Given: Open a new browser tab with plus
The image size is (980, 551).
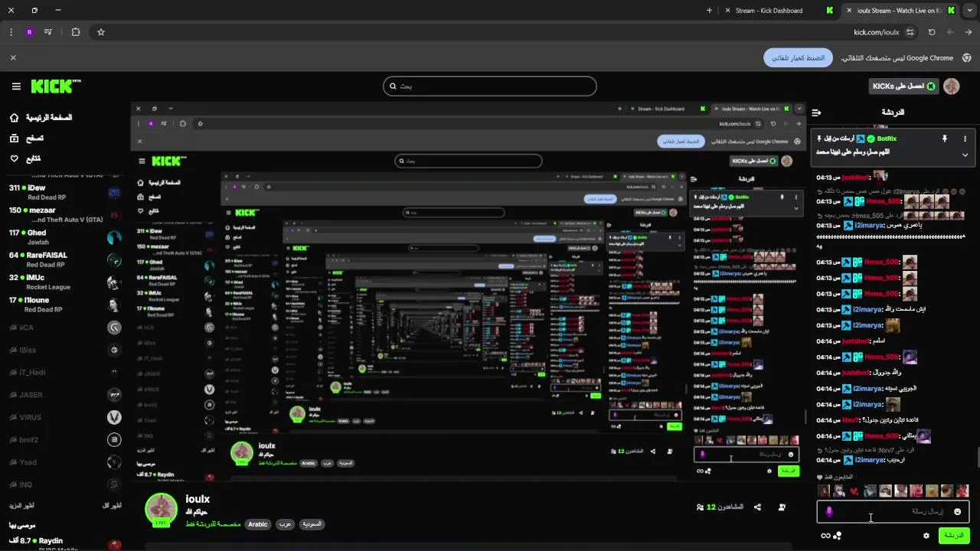Looking at the screenshot, I should [x=709, y=11].
